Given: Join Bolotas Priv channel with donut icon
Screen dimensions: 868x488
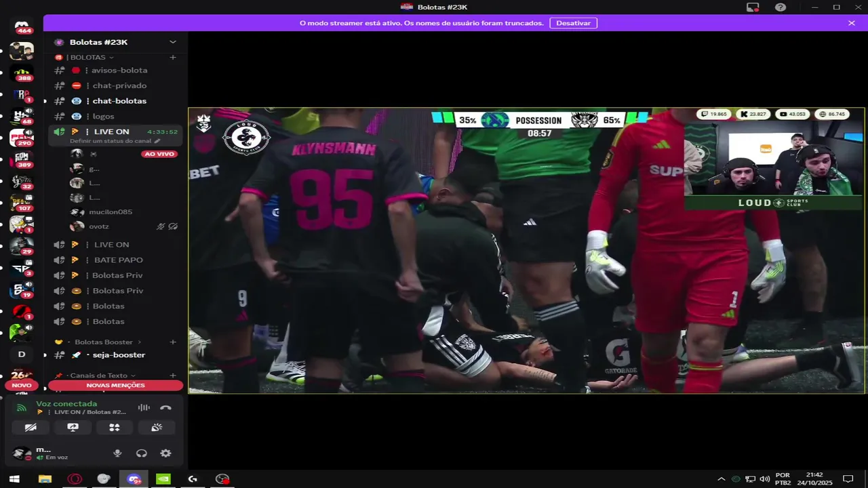Looking at the screenshot, I should click(x=115, y=291).
